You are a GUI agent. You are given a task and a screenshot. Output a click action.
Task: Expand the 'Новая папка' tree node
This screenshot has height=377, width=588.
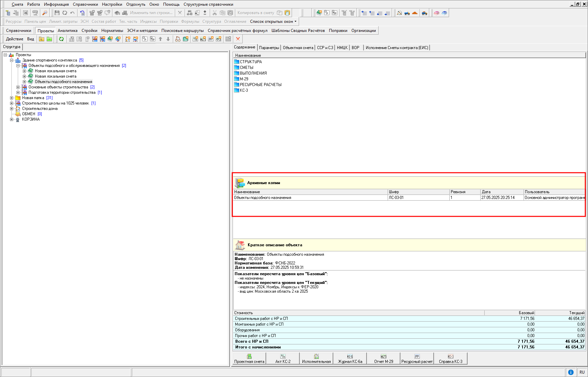[x=12, y=98]
